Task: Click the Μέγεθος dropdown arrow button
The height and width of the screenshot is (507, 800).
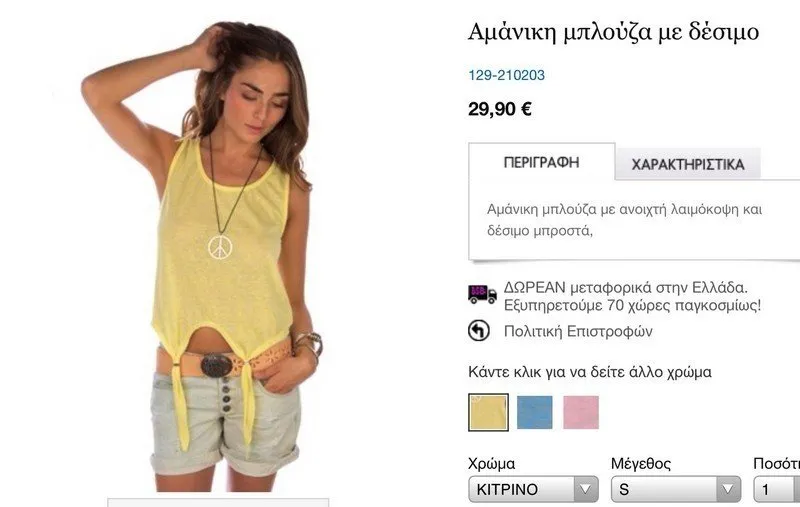Action: click(x=728, y=489)
